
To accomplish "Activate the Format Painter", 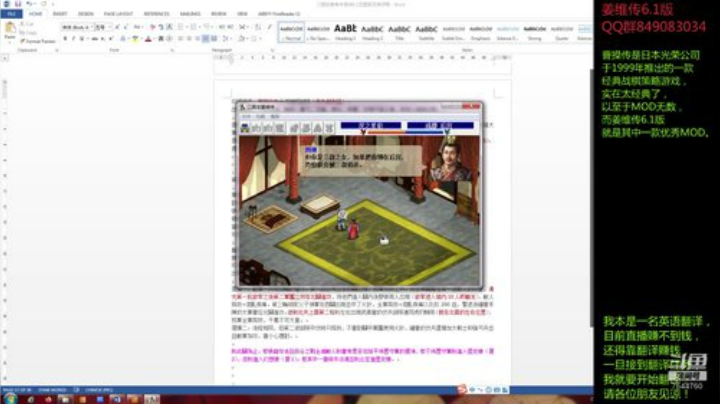I will pos(38,41).
